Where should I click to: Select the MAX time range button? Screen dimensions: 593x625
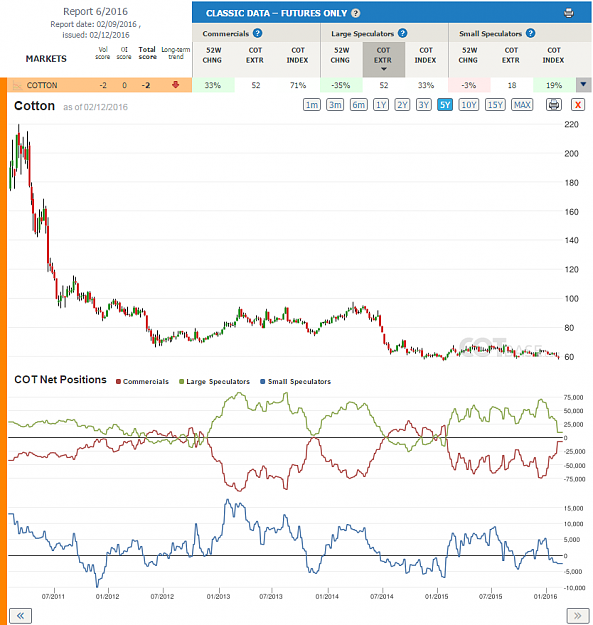click(522, 105)
